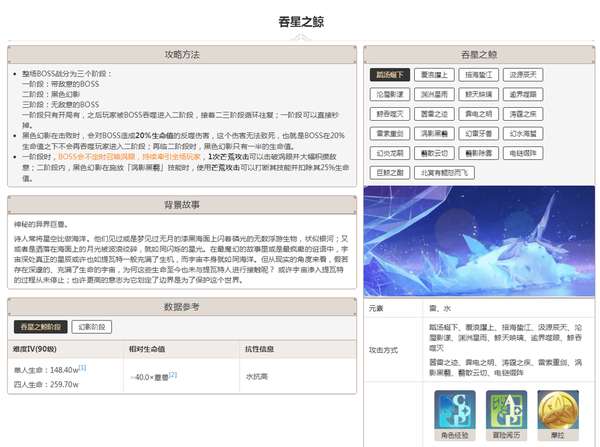
Task: Select the dark highlighted first skill tab
Action: point(390,75)
